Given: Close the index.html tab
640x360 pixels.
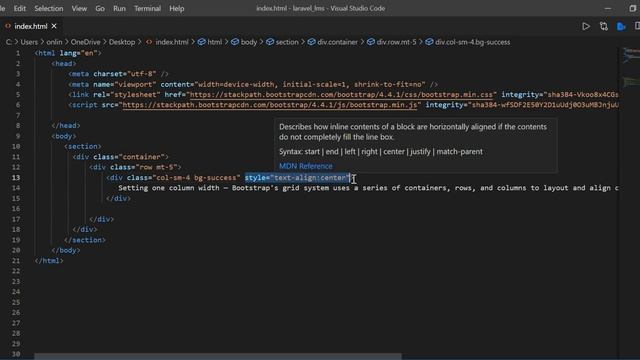Looking at the screenshot, I should click(x=54, y=26).
